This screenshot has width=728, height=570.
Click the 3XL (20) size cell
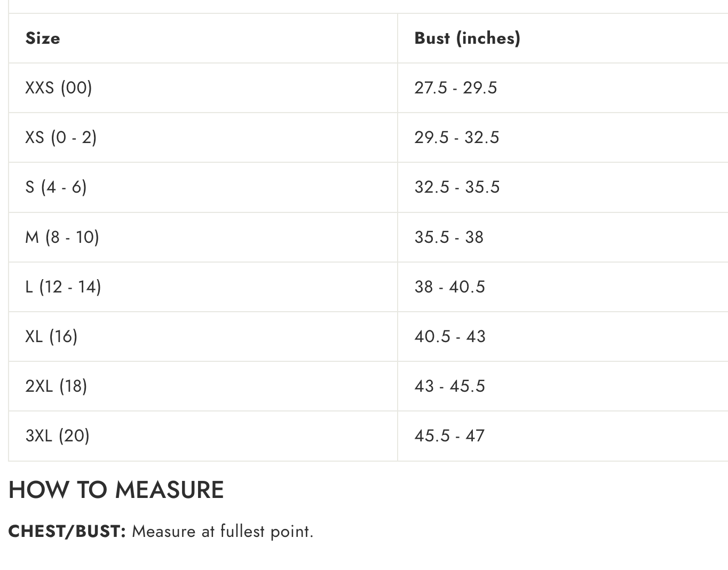pos(57,436)
